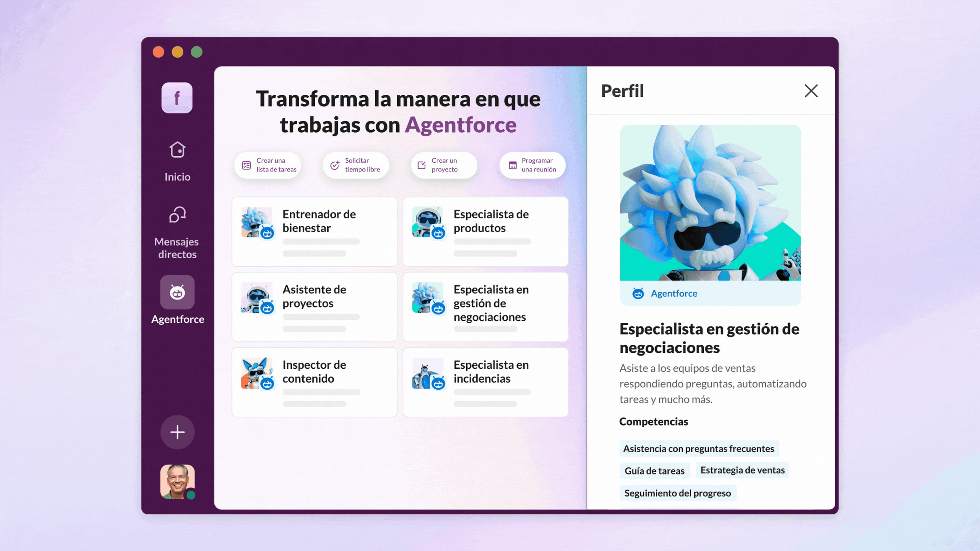Select the 'Seguimiento del progreso' competency tag

[678, 493]
